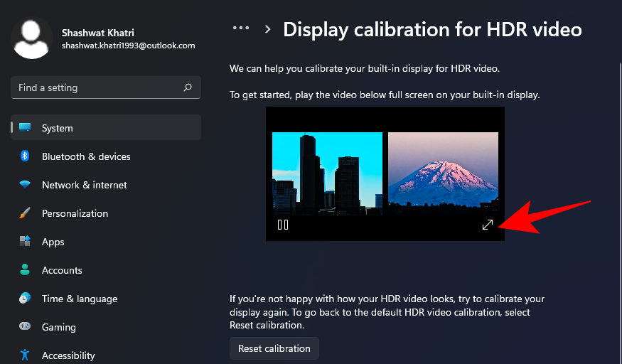Open the Accessibility settings category
Image resolution: width=622 pixels, height=364 pixels.
click(x=68, y=355)
